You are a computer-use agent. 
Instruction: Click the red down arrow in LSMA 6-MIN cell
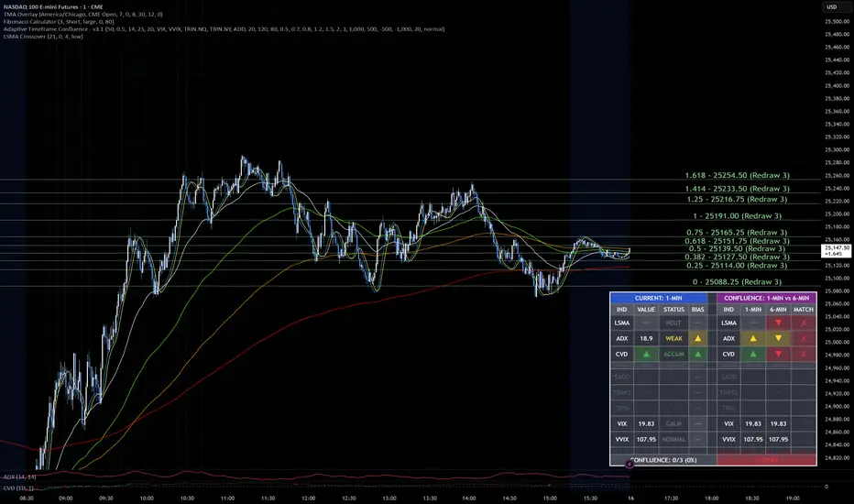click(x=778, y=323)
